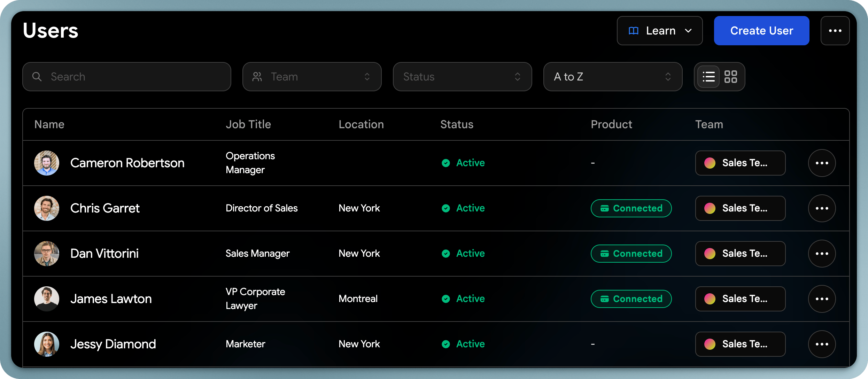Click the Location column header
The width and height of the screenshot is (868, 379).
pyautogui.click(x=361, y=124)
